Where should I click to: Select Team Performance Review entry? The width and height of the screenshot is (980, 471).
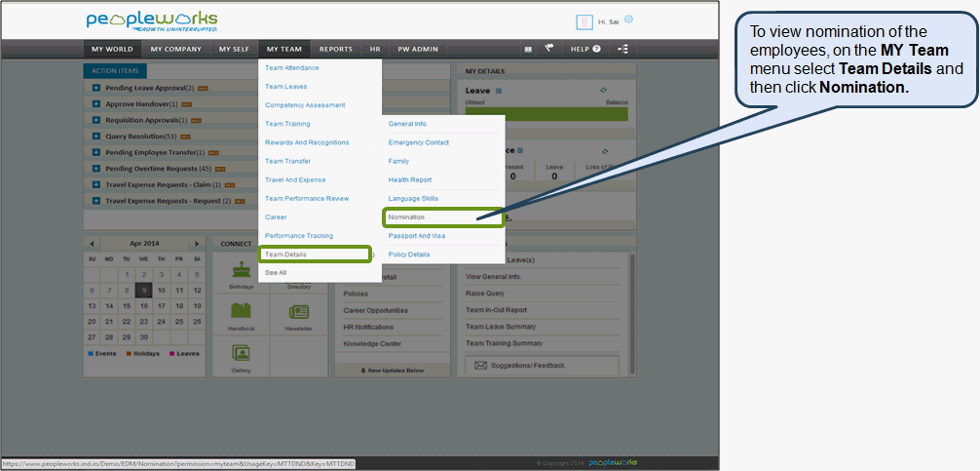(307, 199)
